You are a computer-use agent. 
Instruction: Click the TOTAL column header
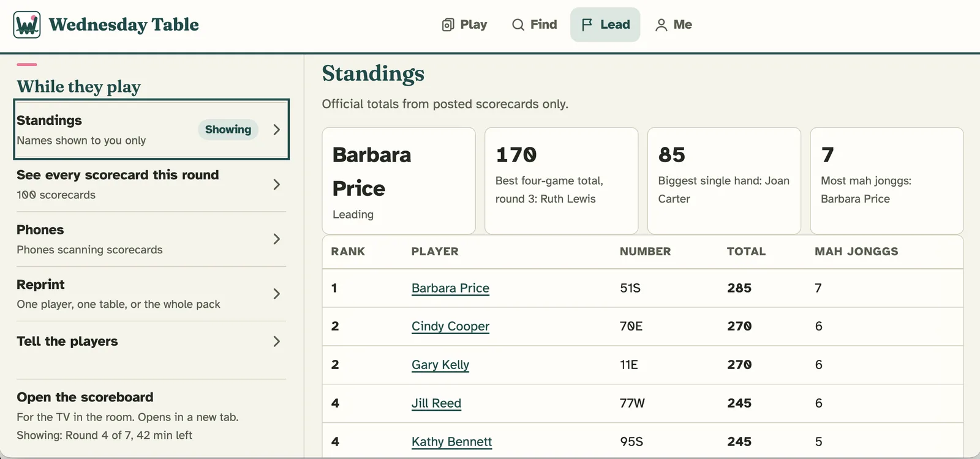coord(746,252)
